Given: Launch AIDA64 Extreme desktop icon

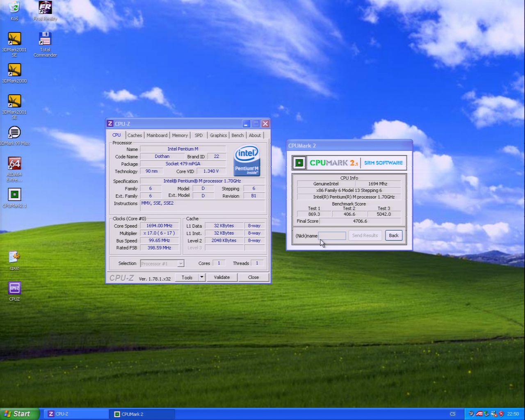Looking at the screenshot, I should 14,164.
